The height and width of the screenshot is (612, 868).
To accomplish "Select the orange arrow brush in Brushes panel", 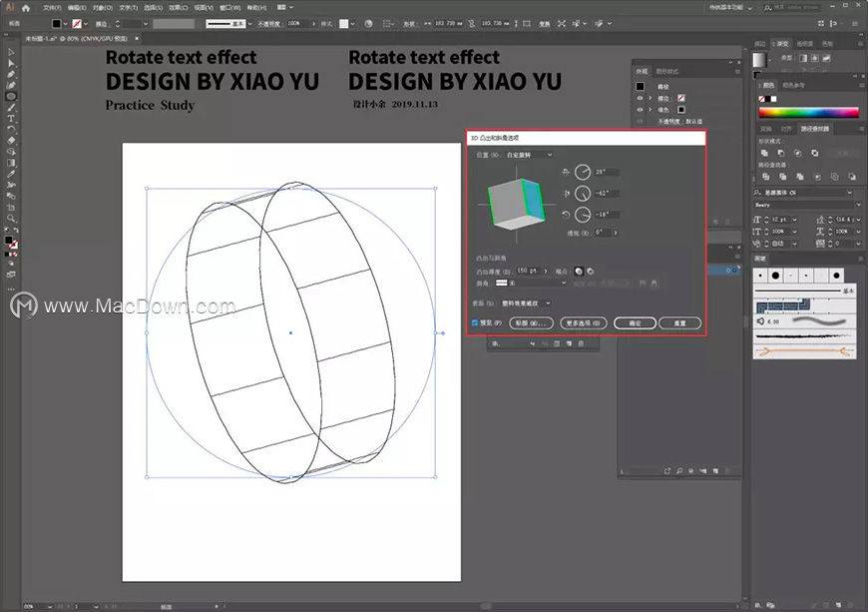I will [x=804, y=351].
